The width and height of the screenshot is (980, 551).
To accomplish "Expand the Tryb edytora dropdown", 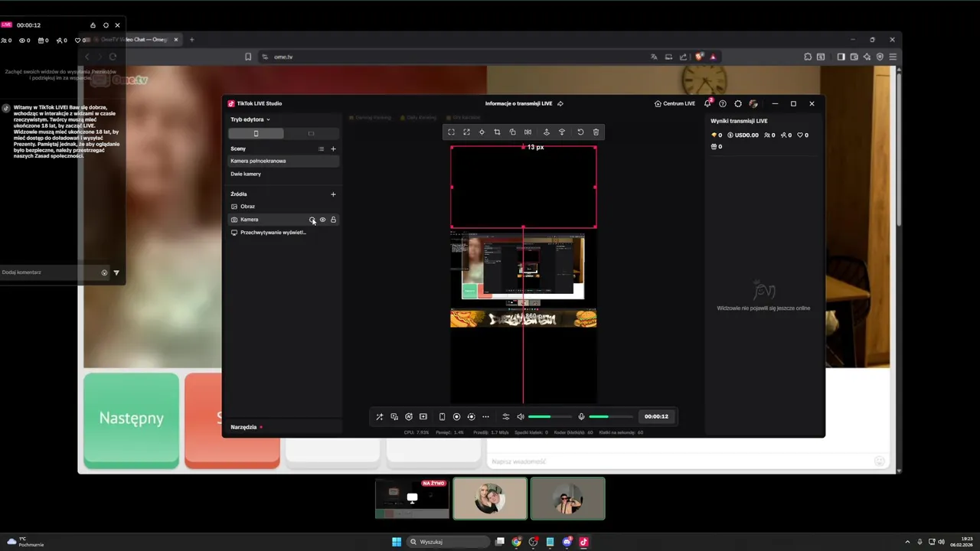I will coord(250,119).
